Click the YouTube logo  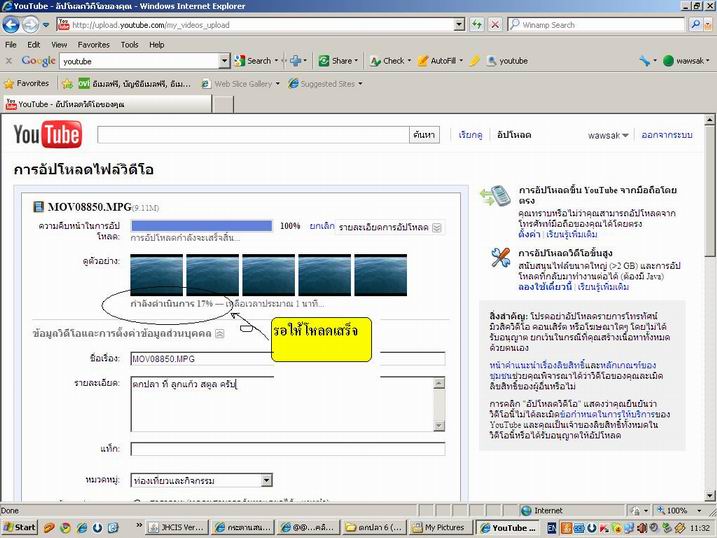pyautogui.click(x=48, y=134)
